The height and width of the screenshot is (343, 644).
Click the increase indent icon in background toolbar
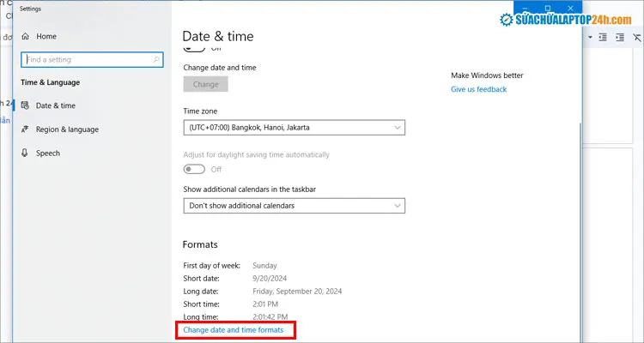[617, 38]
